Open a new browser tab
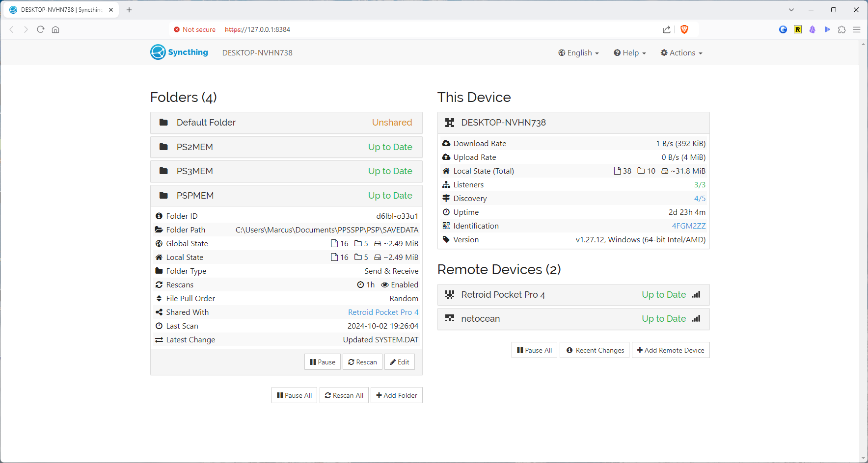The height and width of the screenshot is (463, 868). [x=129, y=10]
